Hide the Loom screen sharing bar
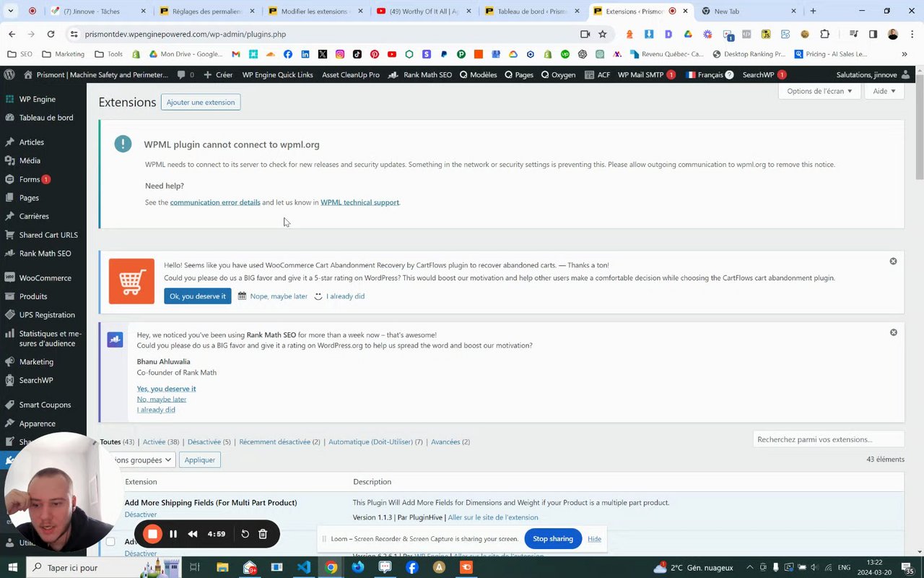Image resolution: width=924 pixels, height=578 pixels. click(x=594, y=539)
